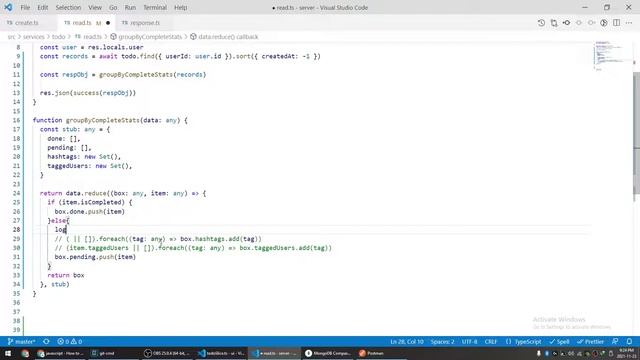The height and width of the screenshot is (360, 640).
Task: Click the Prettier status bar item
Action: click(590, 342)
